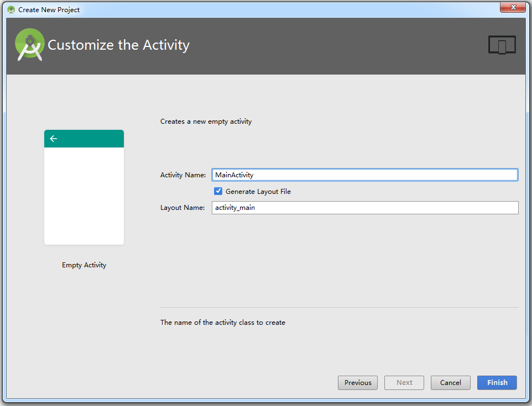Viewport: 532px width, 406px height.
Task: Click the Finish button
Action: pyautogui.click(x=497, y=383)
